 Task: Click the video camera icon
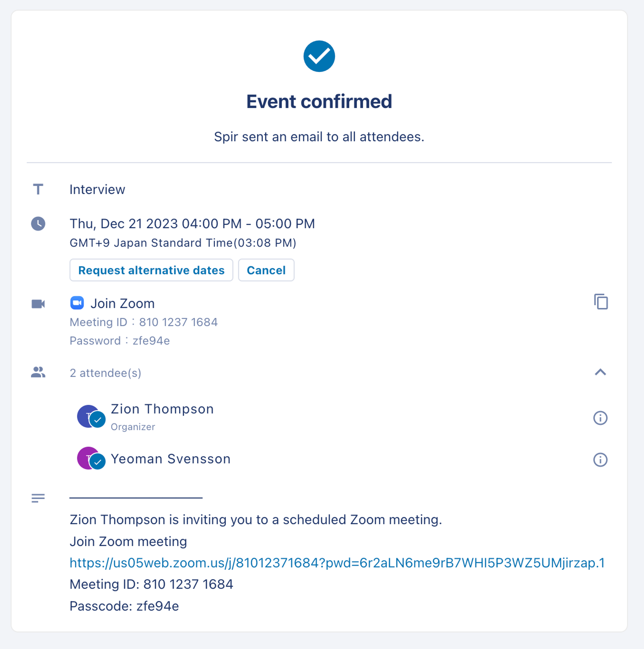point(38,304)
